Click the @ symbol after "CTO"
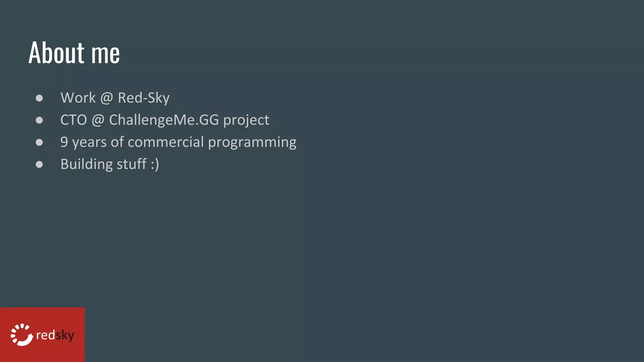This screenshot has height=362, width=644. (x=98, y=120)
